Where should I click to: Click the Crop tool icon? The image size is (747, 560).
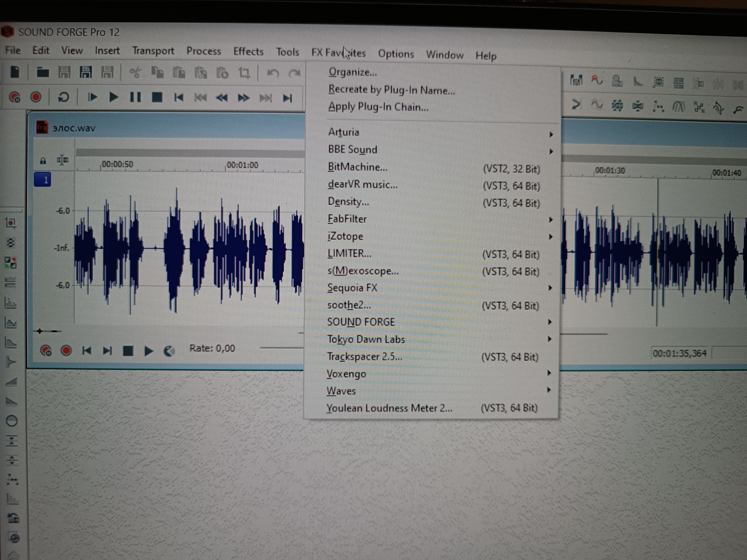[x=244, y=73]
